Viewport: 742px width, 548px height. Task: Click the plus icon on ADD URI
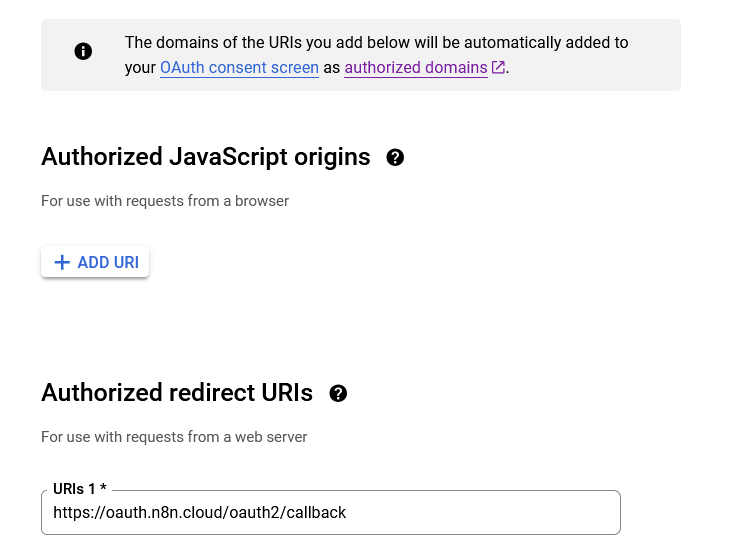[62, 262]
